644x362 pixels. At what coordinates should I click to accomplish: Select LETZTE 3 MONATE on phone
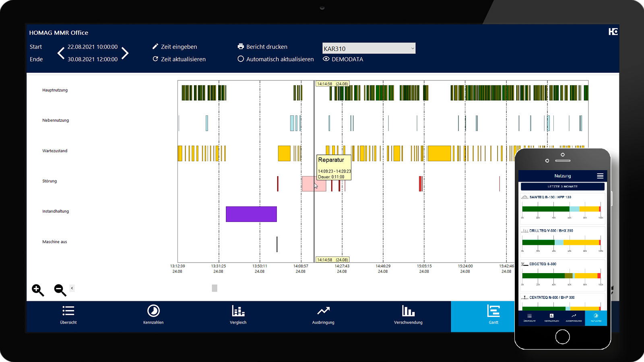tap(562, 187)
